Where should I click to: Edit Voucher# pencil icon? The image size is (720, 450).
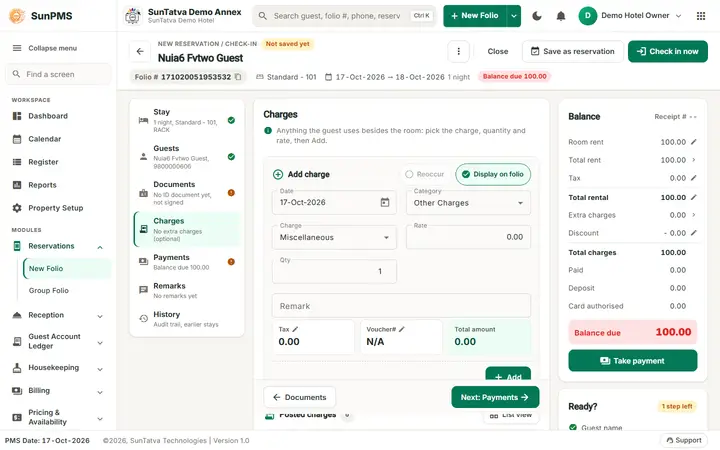(401, 329)
